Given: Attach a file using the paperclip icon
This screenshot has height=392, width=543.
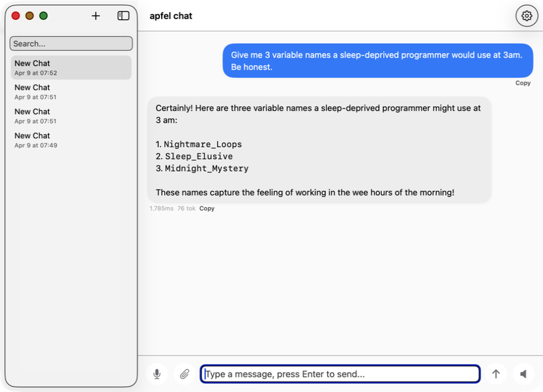Looking at the screenshot, I should (185, 374).
